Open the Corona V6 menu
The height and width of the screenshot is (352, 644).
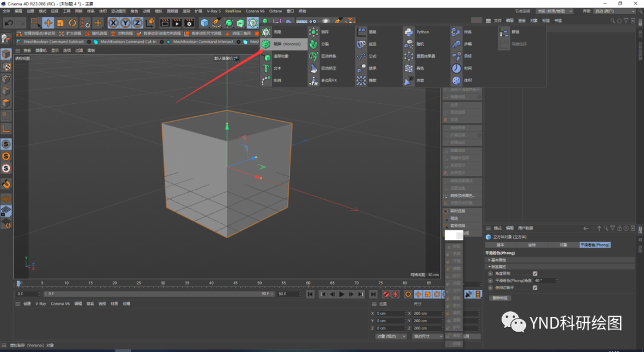[x=255, y=11]
